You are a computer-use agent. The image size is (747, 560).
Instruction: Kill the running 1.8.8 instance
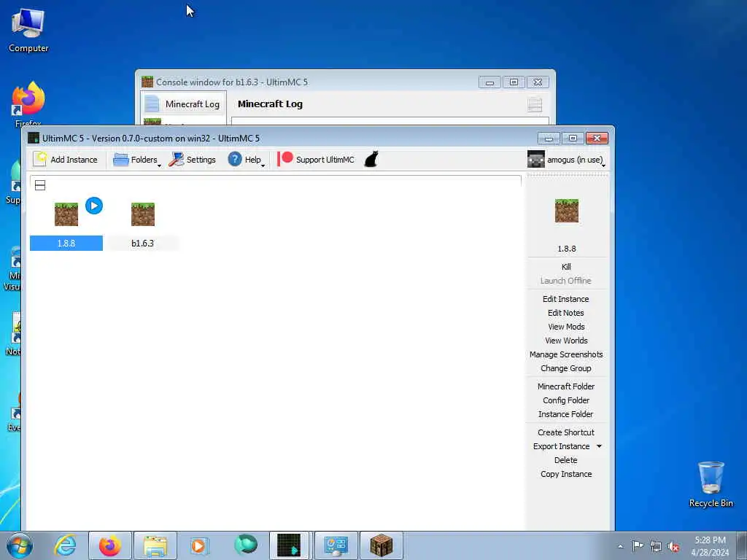point(566,267)
